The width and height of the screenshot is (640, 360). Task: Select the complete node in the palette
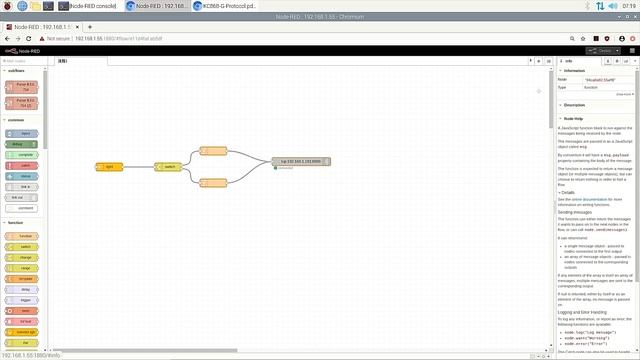[22, 155]
